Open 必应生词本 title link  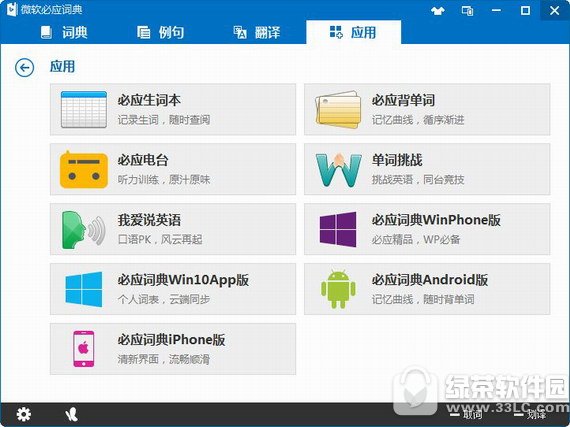[x=149, y=100]
